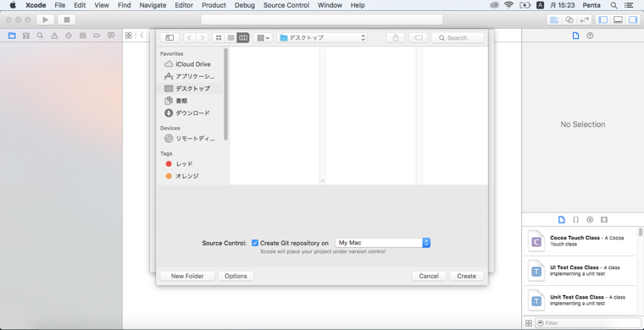Viewport: 644px width, 330px height.
Task: Click the dialog Search field
Action: (x=458, y=38)
